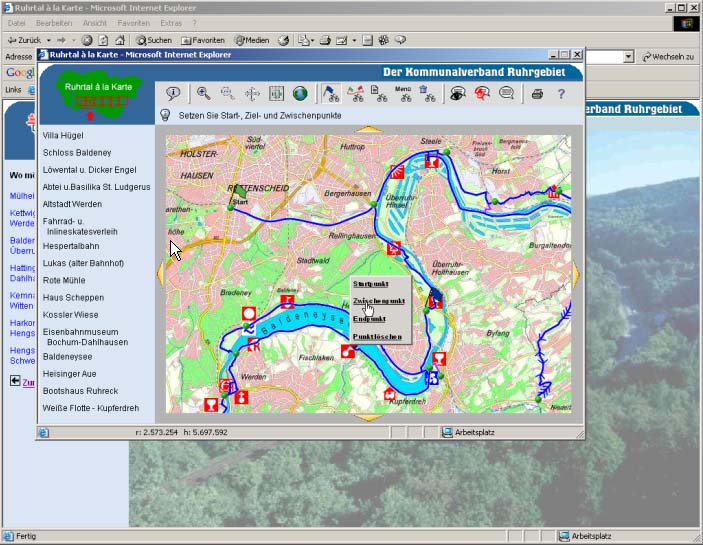Open the Bearbeiten menu in background browser
Screen dimensions: 703x545
point(54,23)
